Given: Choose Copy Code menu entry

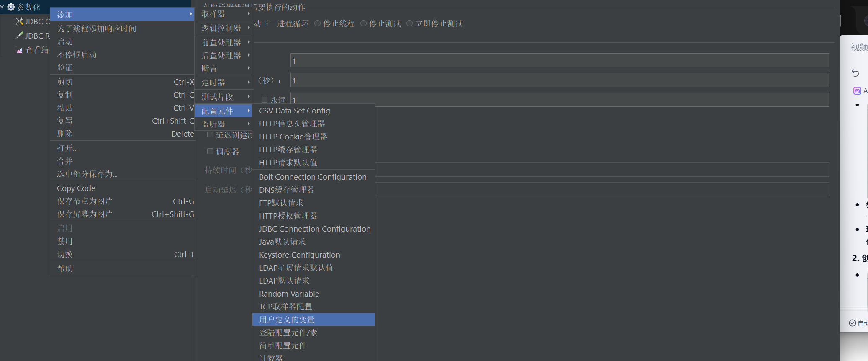Looking at the screenshot, I should tap(123, 188).
